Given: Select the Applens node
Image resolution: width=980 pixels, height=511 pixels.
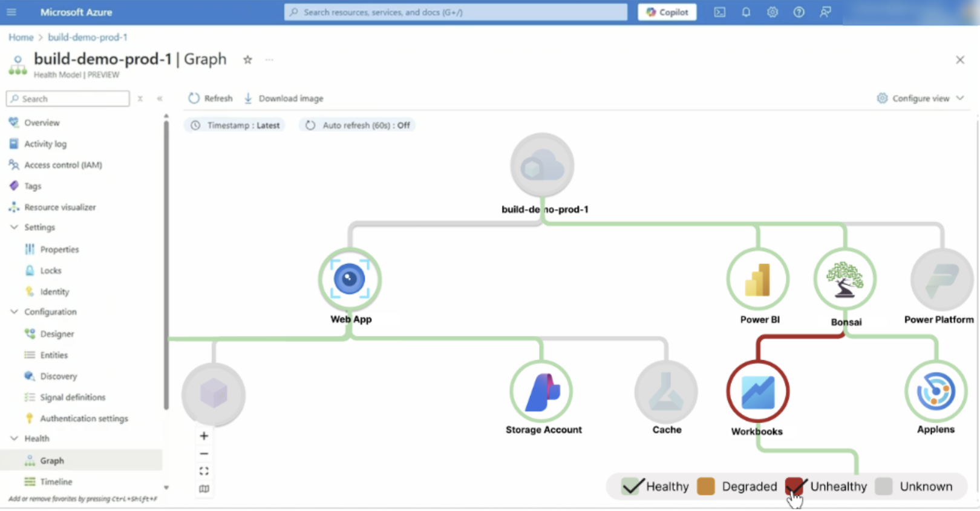Looking at the screenshot, I should click(x=936, y=391).
